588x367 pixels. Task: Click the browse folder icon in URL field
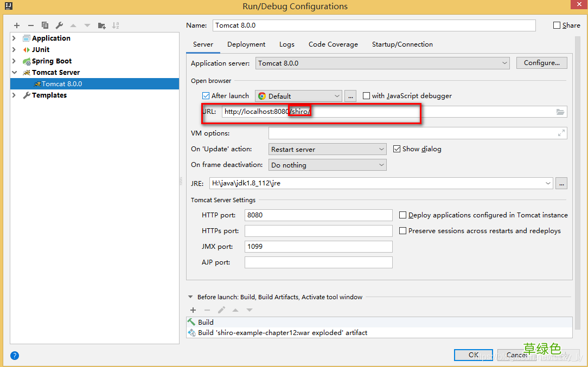560,112
